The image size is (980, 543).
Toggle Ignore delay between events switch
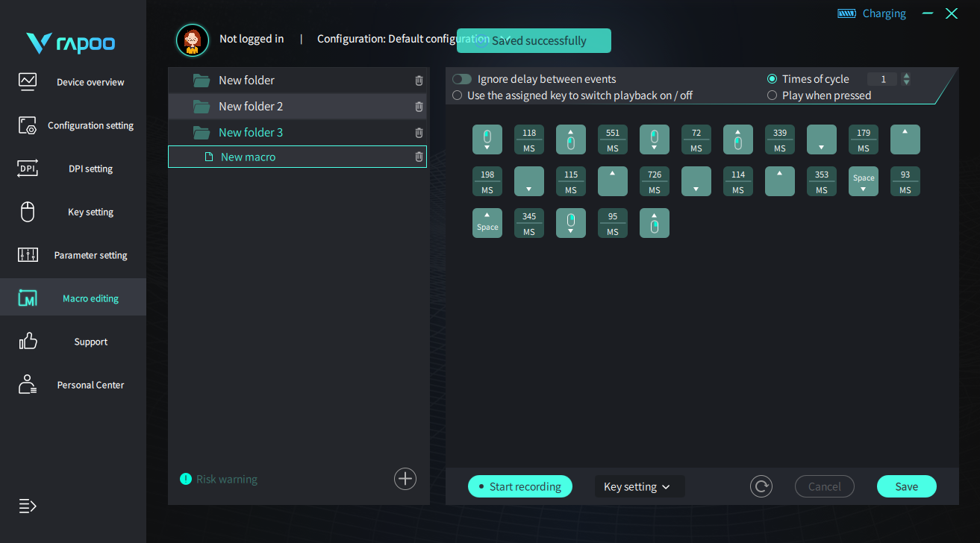(462, 79)
